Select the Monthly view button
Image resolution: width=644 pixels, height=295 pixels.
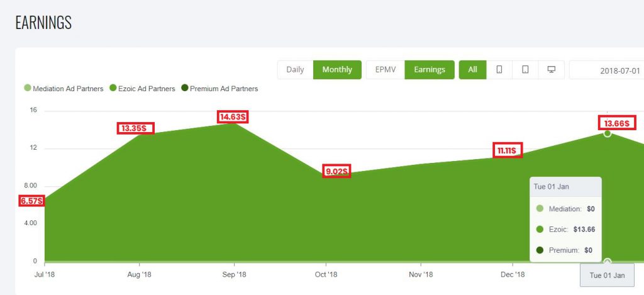[x=337, y=70]
